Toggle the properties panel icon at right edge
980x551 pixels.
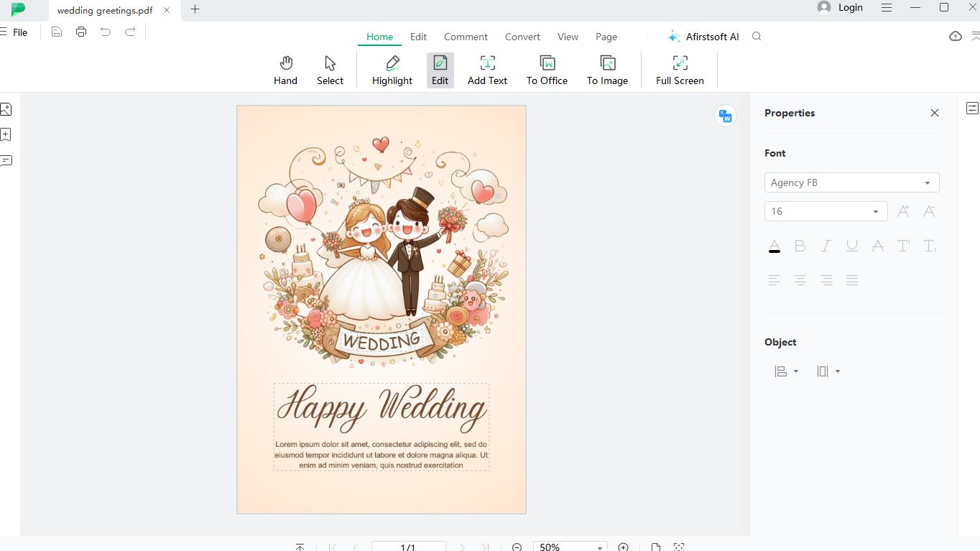pyautogui.click(x=972, y=108)
